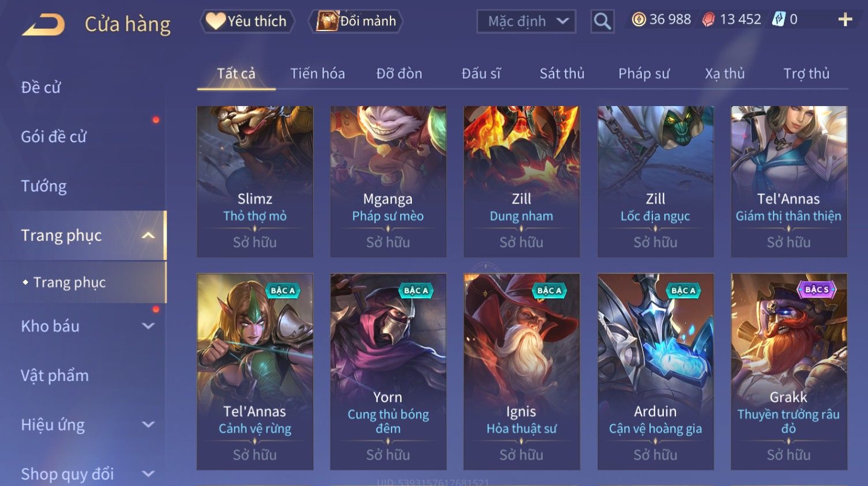
Task: Tap the red gem currency icon
Action: tap(708, 20)
